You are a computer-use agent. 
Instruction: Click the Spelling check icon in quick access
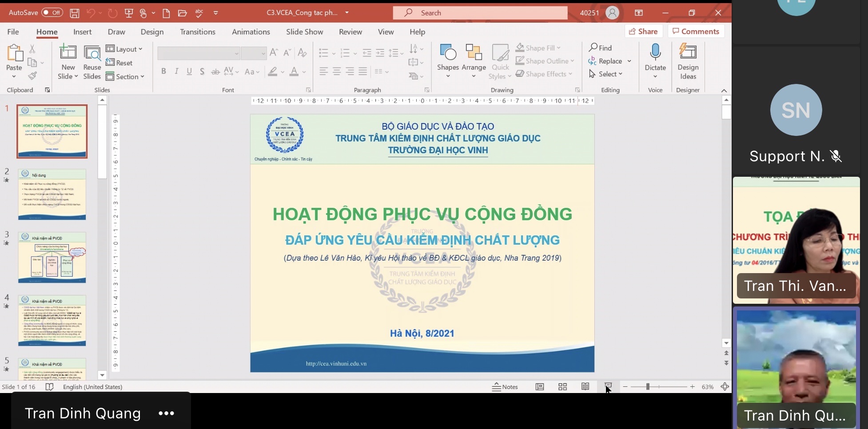[x=199, y=13]
